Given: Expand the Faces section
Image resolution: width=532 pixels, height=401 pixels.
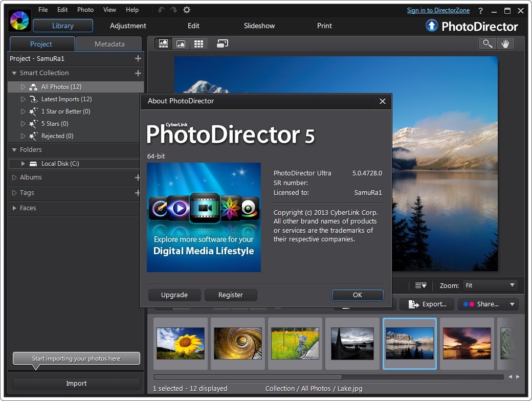Looking at the screenshot, I should point(14,208).
